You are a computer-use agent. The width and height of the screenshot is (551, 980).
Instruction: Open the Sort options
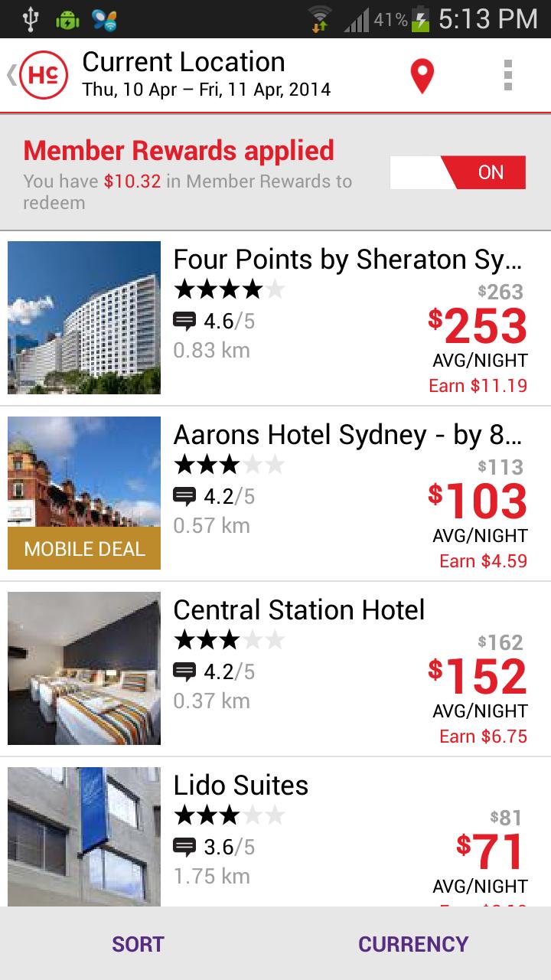coord(138,944)
